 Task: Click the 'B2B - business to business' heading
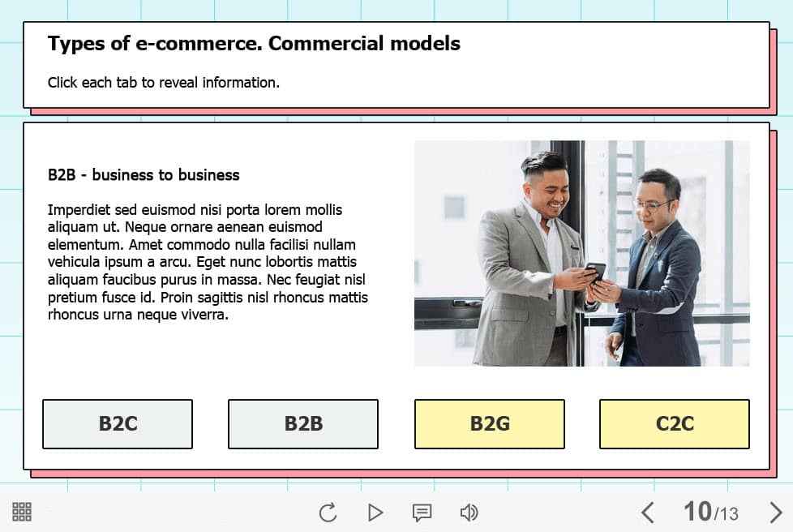144,175
